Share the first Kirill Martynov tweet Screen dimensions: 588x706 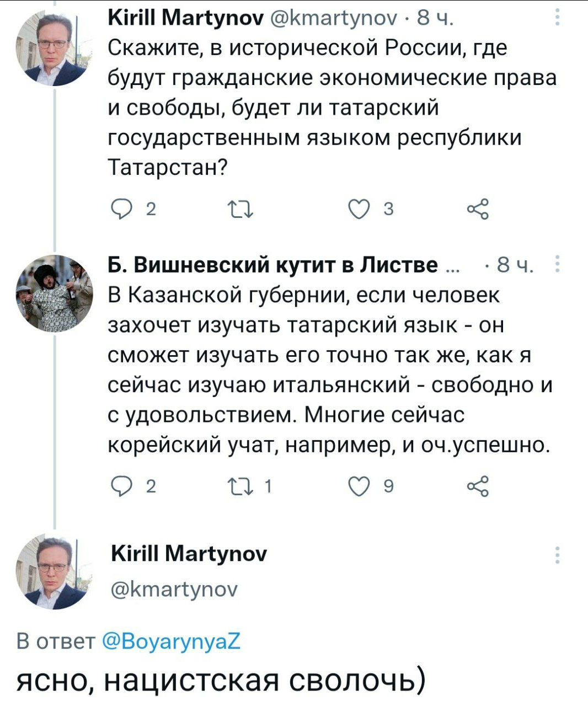[x=477, y=209]
